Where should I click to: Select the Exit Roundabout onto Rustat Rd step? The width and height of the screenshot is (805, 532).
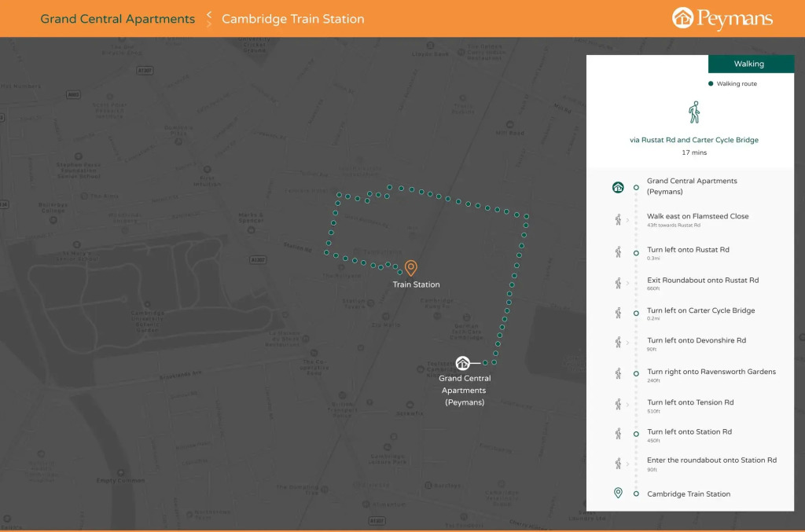pyautogui.click(x=702, y=280)
